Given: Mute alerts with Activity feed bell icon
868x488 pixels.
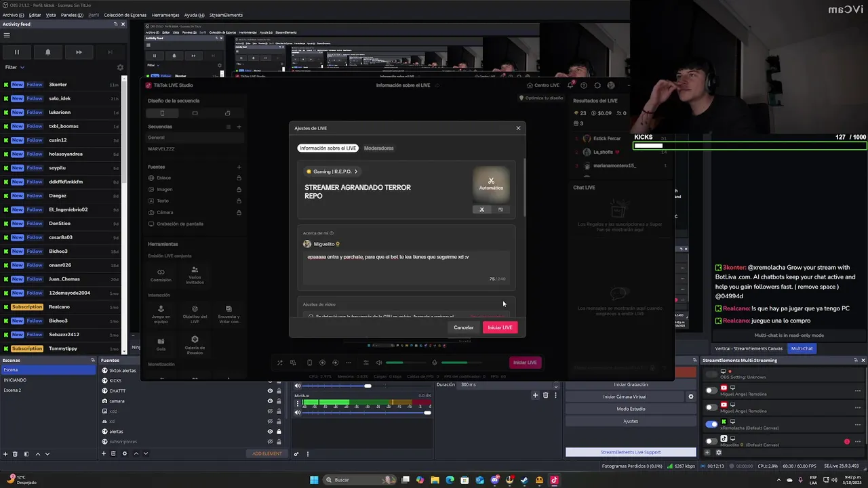Looking at the screenshot, I should pyautogui.click(x=47, y=52).
